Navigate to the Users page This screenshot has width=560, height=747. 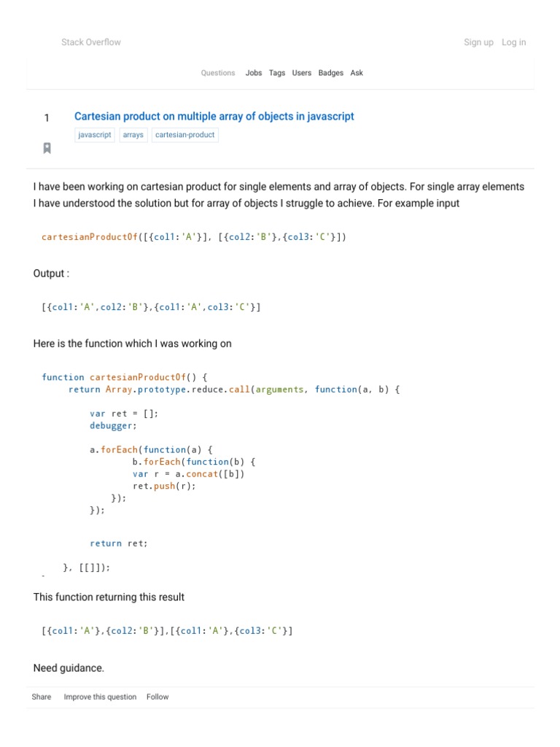point(302,73)
